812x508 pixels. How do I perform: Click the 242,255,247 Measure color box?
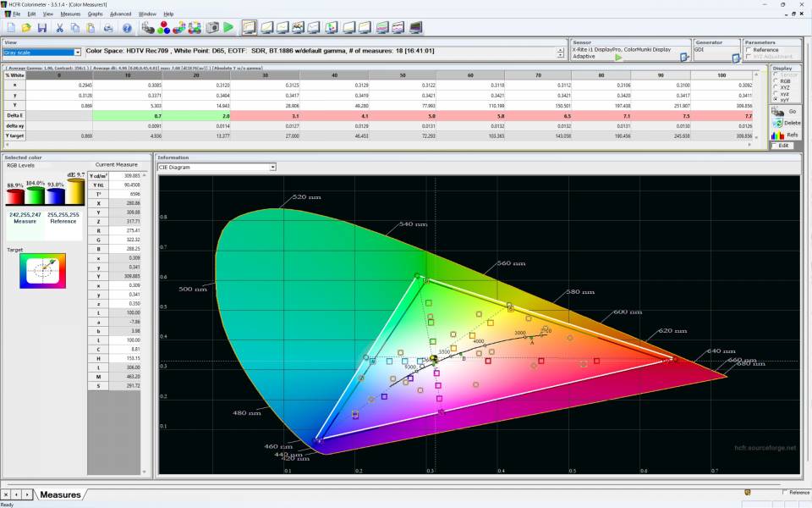pyautogui.click(x=25, y=225)
